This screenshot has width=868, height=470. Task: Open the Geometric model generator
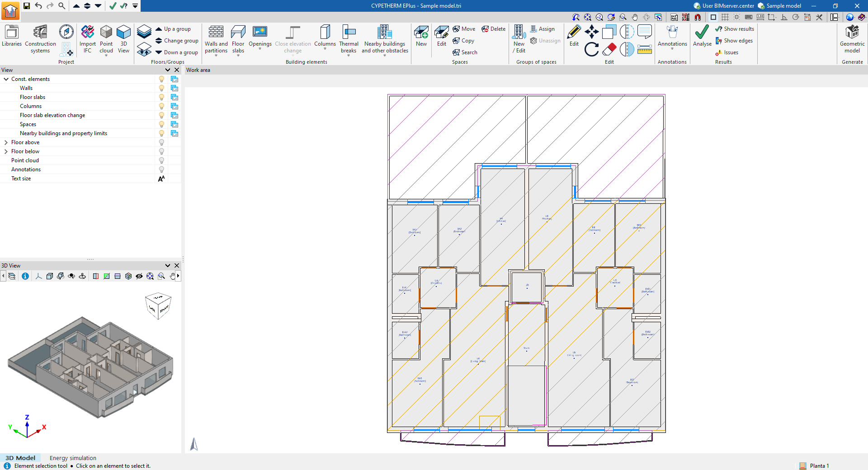pos(852,39)
